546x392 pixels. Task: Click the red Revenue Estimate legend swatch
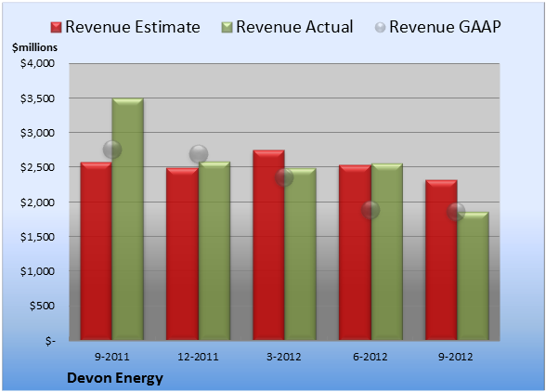[56, 28]
